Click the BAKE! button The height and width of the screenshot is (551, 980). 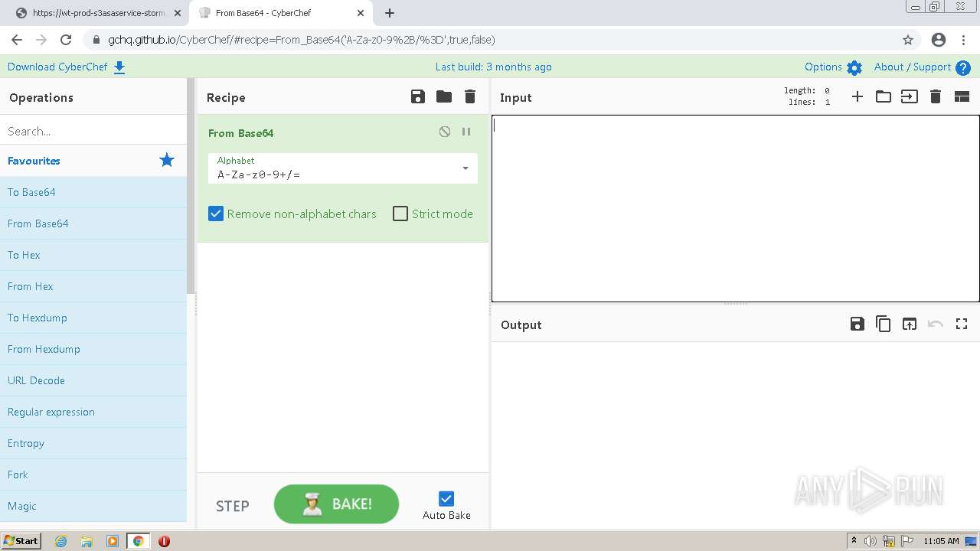[336, 504]
